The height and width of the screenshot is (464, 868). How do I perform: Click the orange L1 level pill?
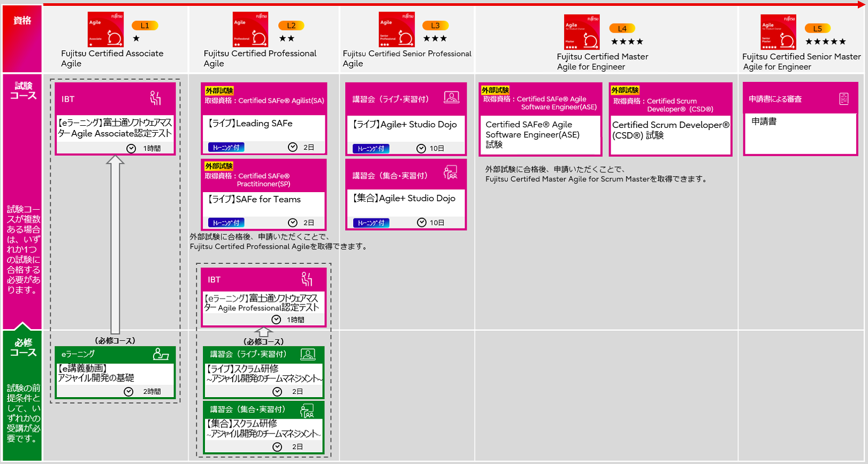click(145, 25)
